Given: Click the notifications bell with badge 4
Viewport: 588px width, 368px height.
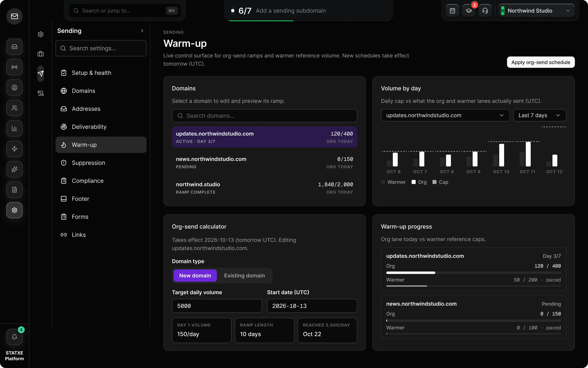Looking at the screenshot, I should point(14,337).
